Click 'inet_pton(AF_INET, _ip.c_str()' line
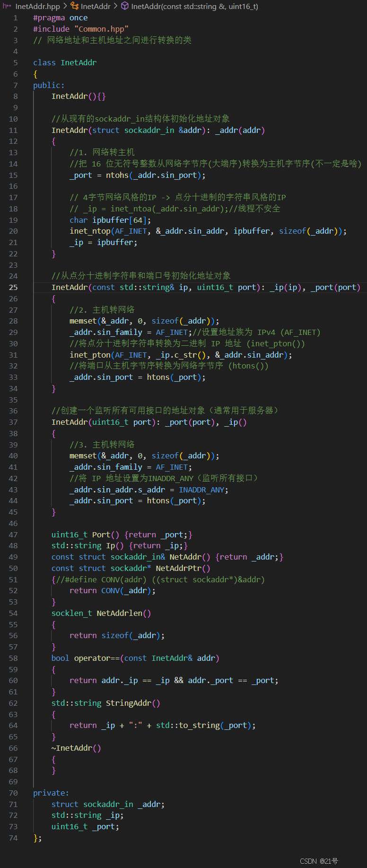Image resolution: width=367 pixels, height=868 pixels. (181, 355)
